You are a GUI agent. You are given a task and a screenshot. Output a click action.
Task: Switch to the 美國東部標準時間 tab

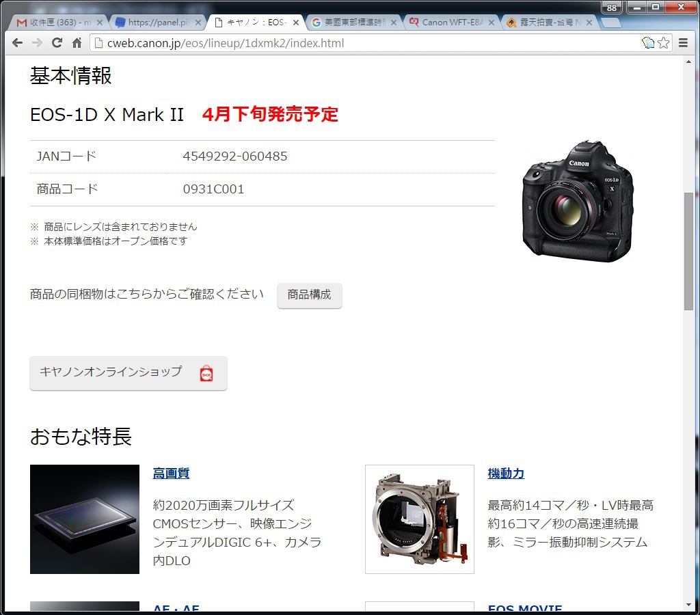[x=354, y=23]
